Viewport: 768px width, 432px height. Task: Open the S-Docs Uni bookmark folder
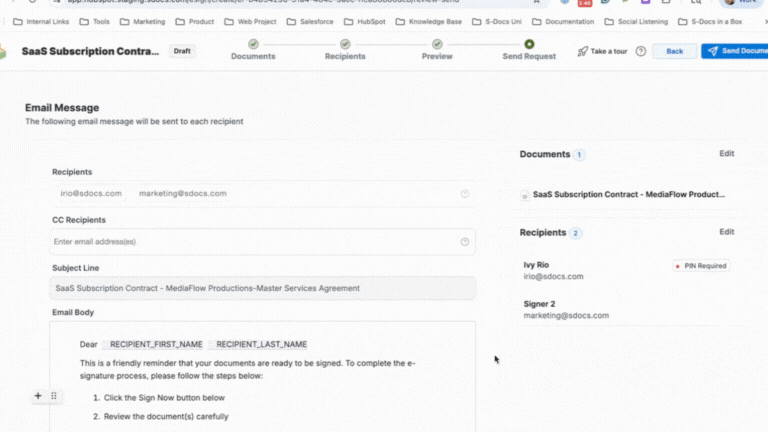pyautogui.click(x=497, y=22)
